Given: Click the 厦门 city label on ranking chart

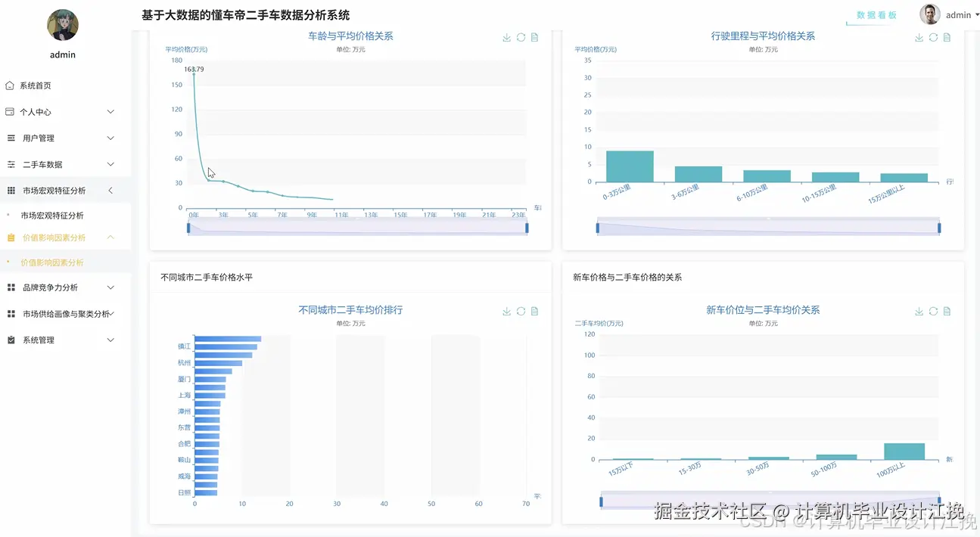Looking at the screenshot, I should (x=184, y=379).
